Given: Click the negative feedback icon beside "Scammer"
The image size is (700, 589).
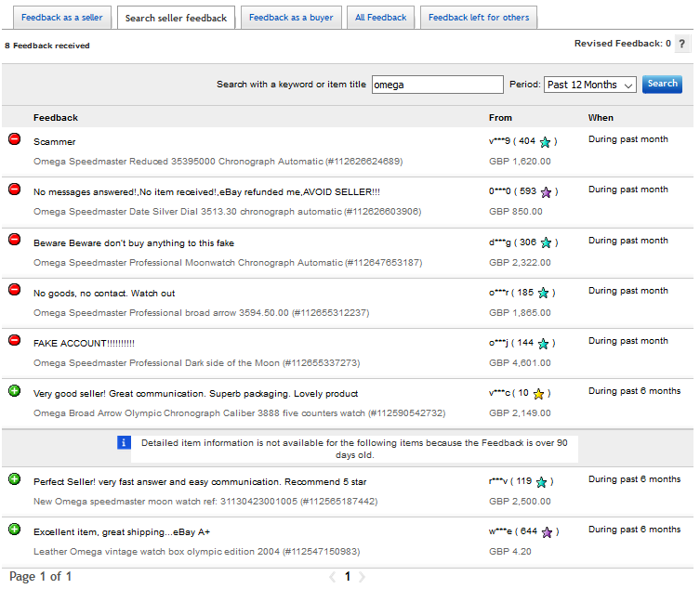Looking at the screenshot, I should pyautogui.click(x=15, y=139).
